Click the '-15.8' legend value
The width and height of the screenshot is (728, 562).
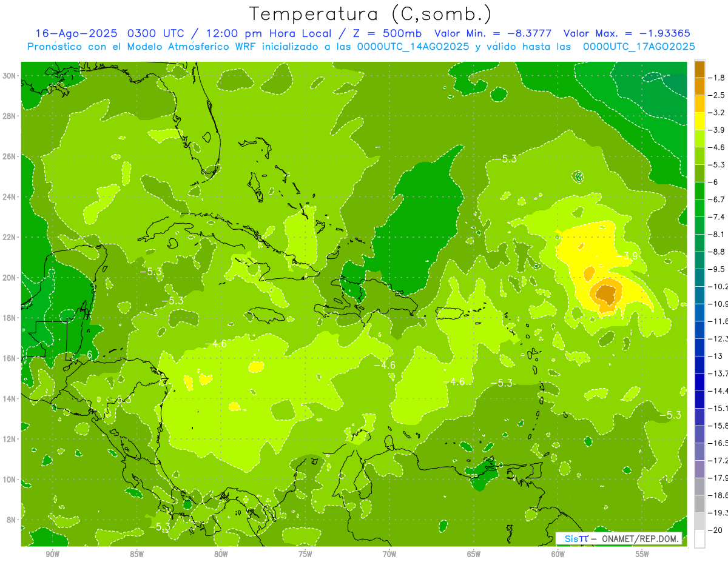[719, 426]
